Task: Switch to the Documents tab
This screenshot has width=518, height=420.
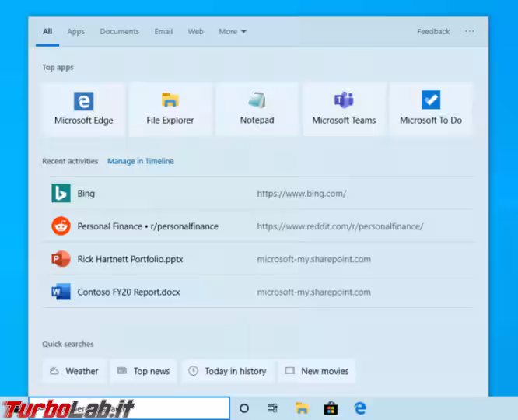Action: tap(119, 31)
